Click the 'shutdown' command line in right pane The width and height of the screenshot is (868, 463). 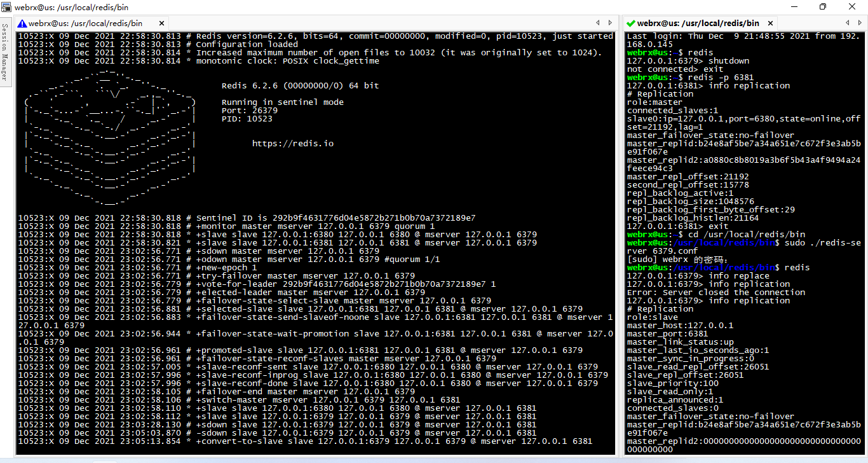coord(688,61)
